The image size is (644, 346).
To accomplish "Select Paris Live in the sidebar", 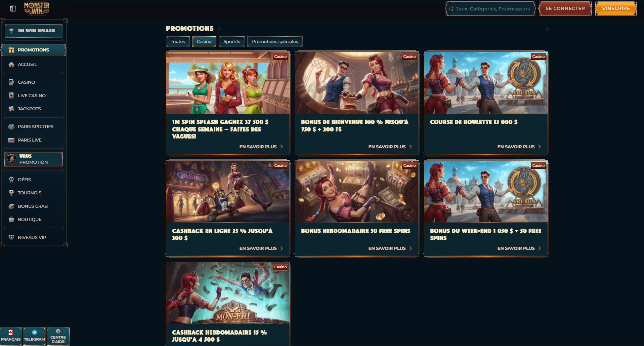I will [x=12, y=140].
